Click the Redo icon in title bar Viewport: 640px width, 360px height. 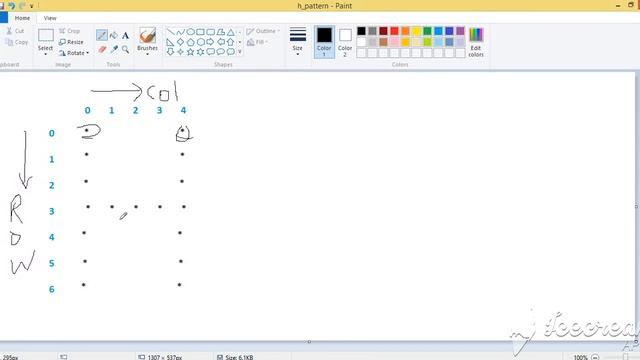click(x=22, y=6)
